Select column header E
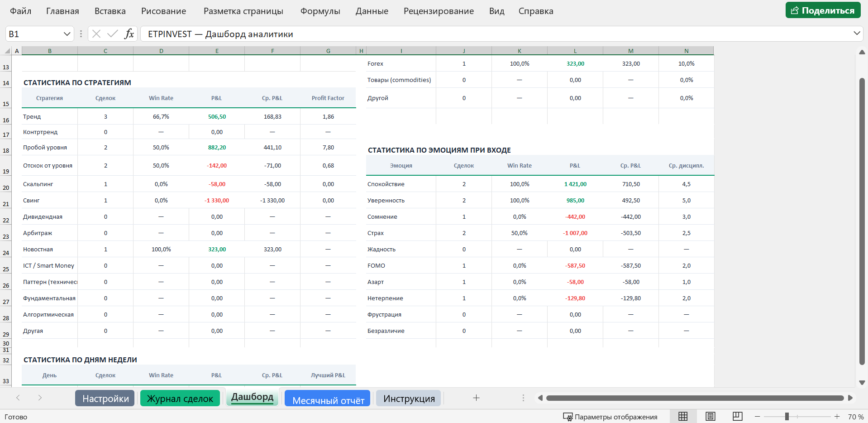The width and height of the screenshot is (868, 423). point(217,51)
